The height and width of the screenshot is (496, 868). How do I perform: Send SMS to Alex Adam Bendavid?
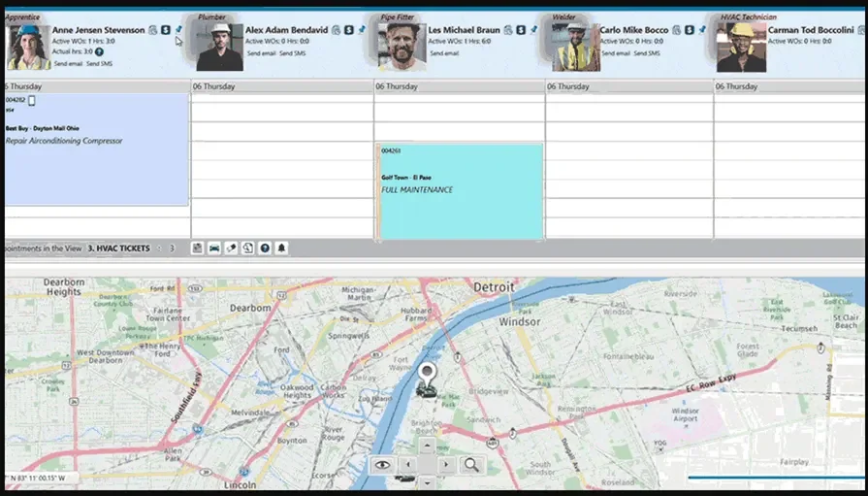(x=292, y=53)
